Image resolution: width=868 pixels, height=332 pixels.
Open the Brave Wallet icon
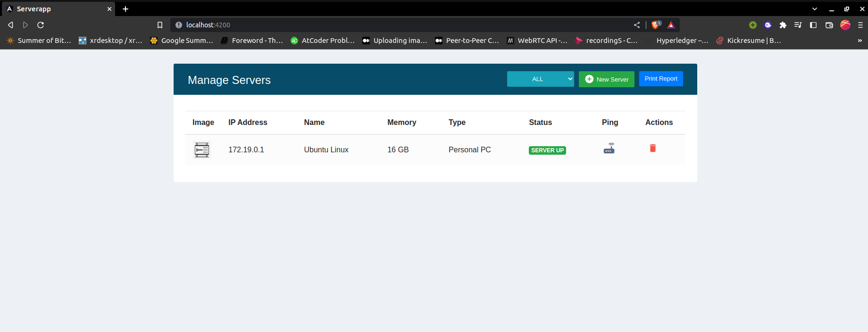pos(829,25)
